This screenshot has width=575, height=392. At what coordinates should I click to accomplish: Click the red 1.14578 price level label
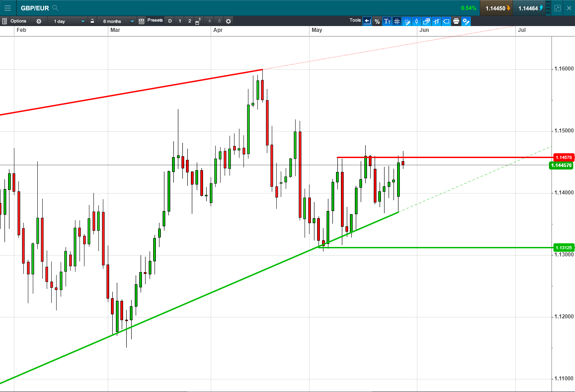pos(563,158)
